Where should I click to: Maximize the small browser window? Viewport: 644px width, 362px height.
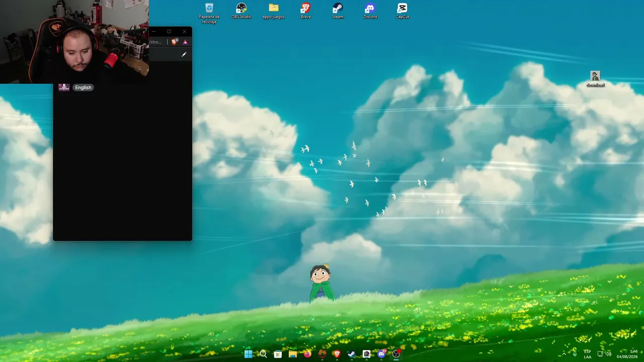pyautogui.click(x=169, y=32)
